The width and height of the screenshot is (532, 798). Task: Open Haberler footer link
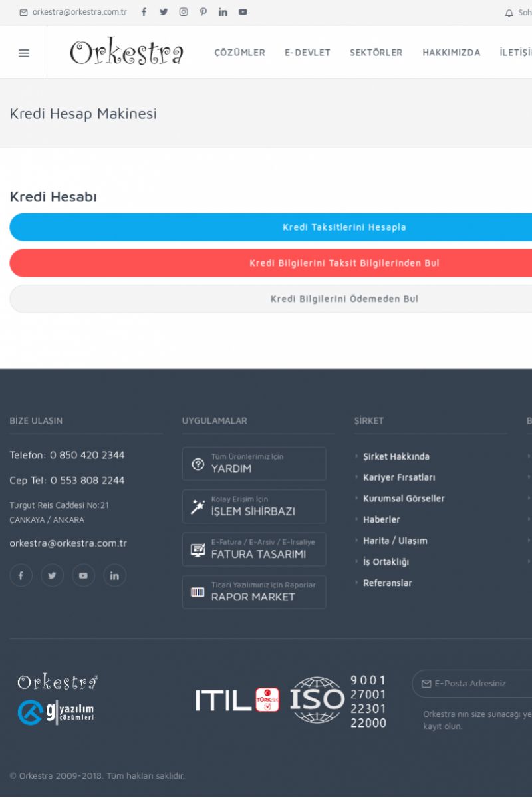[382, 520]
